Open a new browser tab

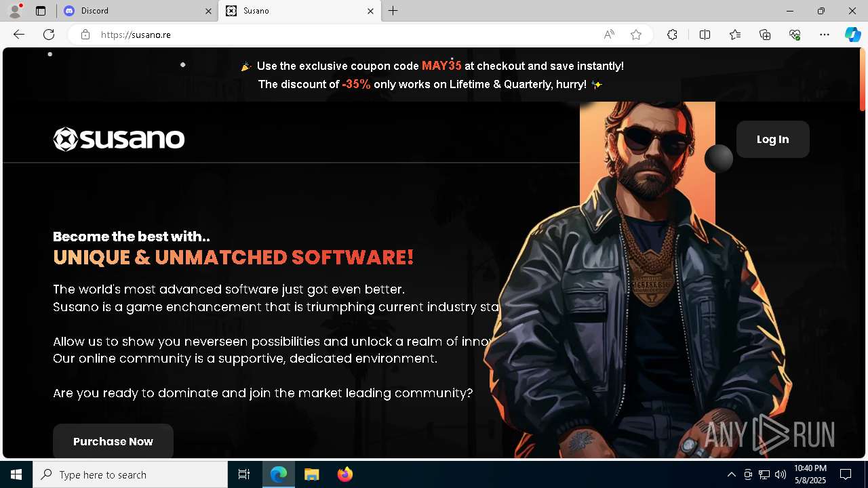pos(393,11)
